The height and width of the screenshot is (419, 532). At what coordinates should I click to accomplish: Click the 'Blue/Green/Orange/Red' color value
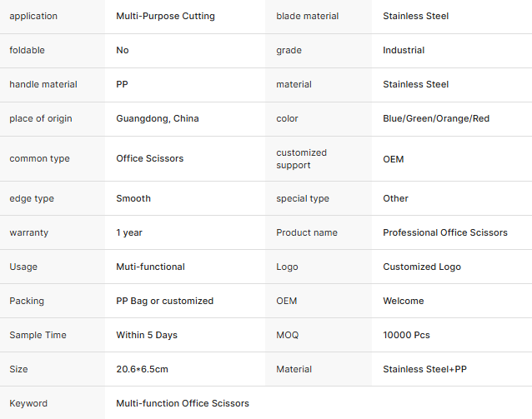click(436, 118)
